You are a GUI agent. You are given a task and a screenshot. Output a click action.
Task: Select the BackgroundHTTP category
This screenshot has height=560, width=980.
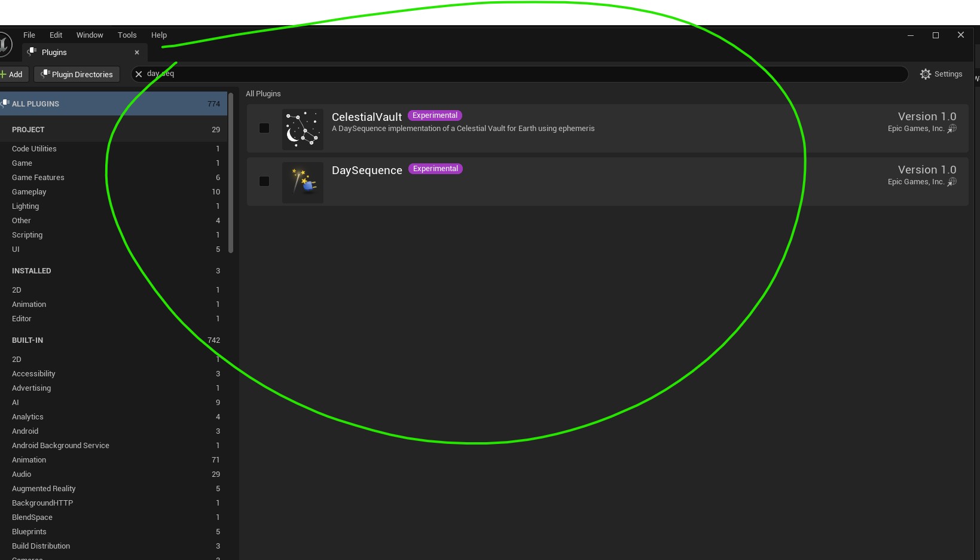coord(114,503)
